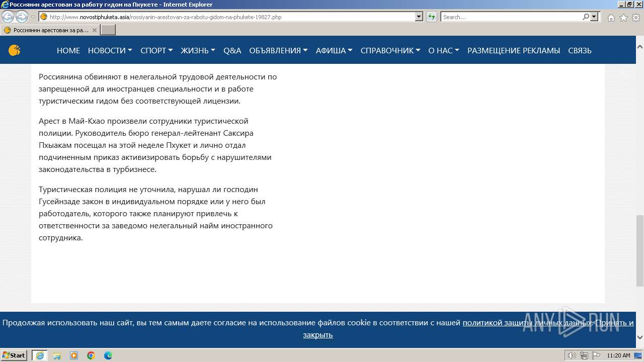Click the Start button
644x362 pixels.
(14, 355)
